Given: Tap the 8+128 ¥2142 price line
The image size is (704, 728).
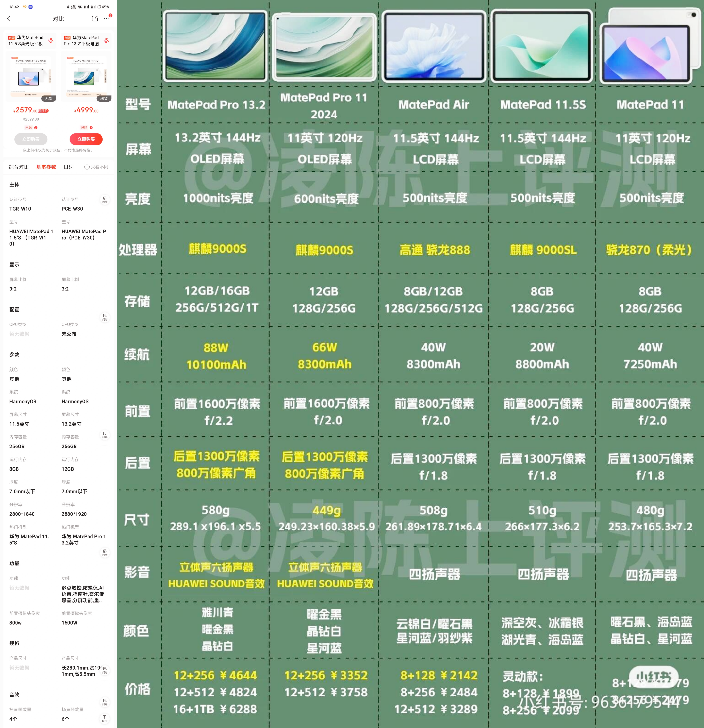Looking at the screenshot, I should point(439,675).
